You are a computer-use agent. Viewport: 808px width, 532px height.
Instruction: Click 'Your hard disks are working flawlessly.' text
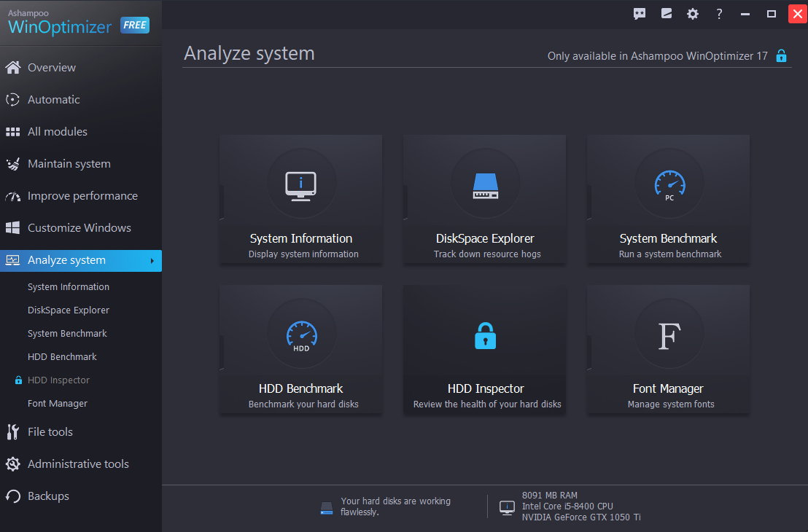click(x=396, y=506)
